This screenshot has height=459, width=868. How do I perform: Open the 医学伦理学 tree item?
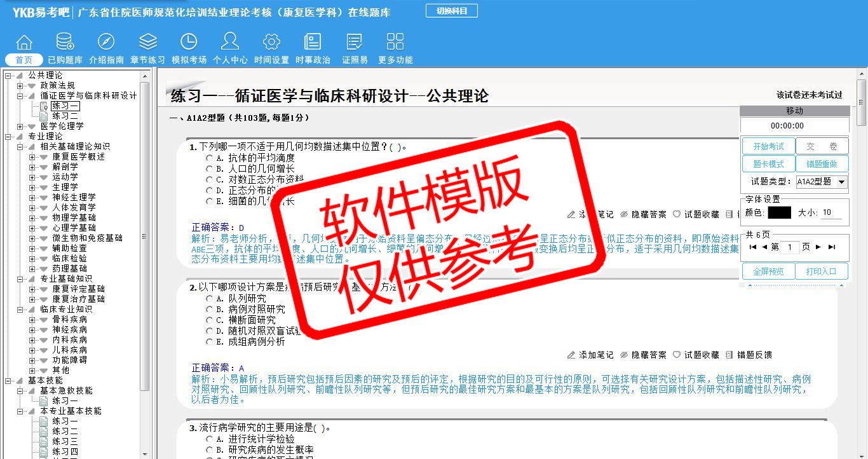tap(62, 127)
